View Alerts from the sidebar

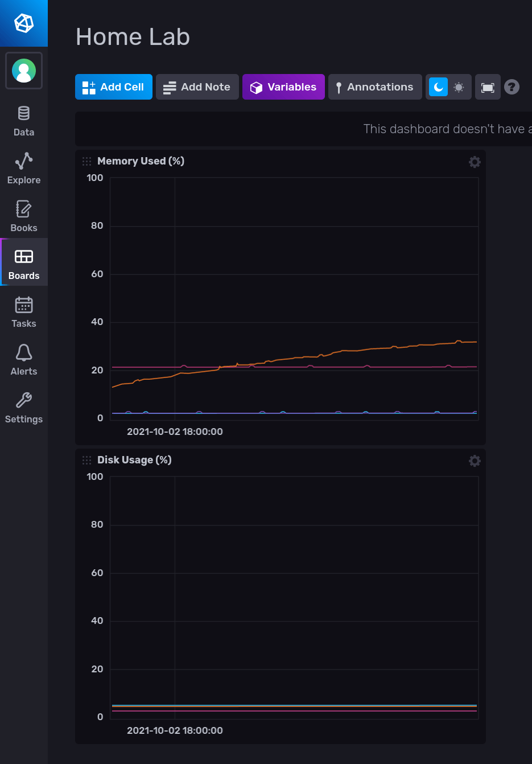click(x=23, y=359)
